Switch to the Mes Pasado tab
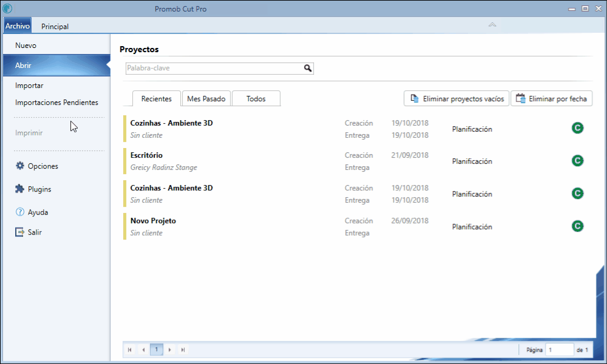The image size is (607, 364). tap(206, 99)
